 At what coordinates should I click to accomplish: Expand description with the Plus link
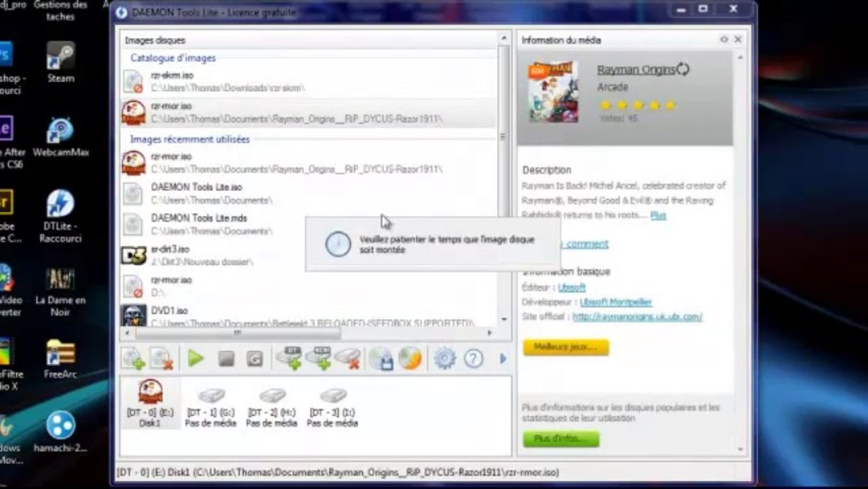658,215
